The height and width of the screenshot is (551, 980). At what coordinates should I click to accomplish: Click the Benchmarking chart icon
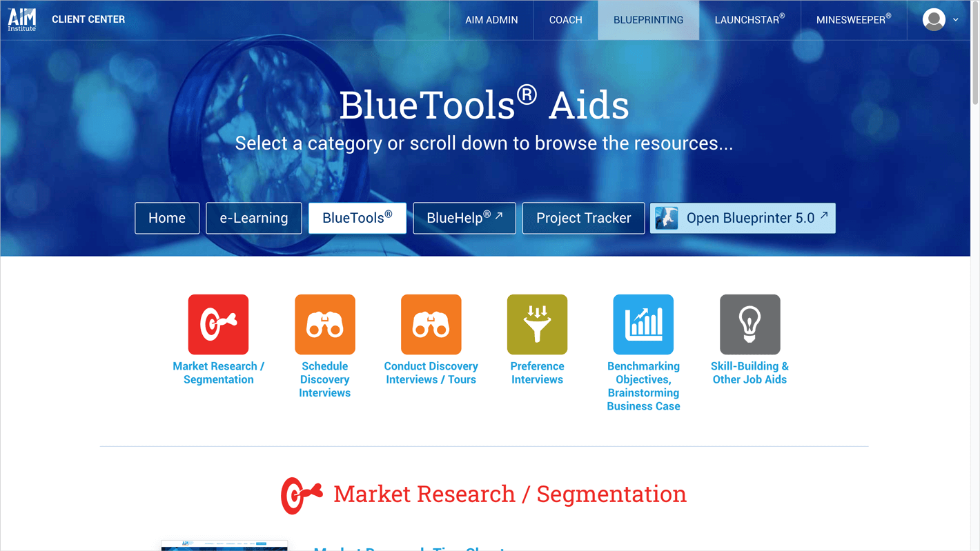point(643,325)
